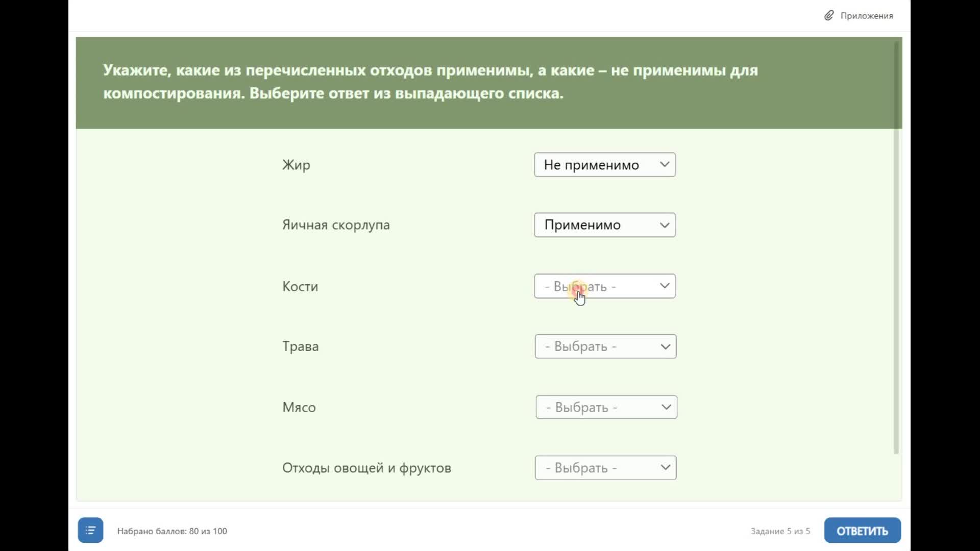Image resolution: width=980 pixels, height=551 pixels.
Task: Open the Приложения attachments link
Action: coord(866,16)
